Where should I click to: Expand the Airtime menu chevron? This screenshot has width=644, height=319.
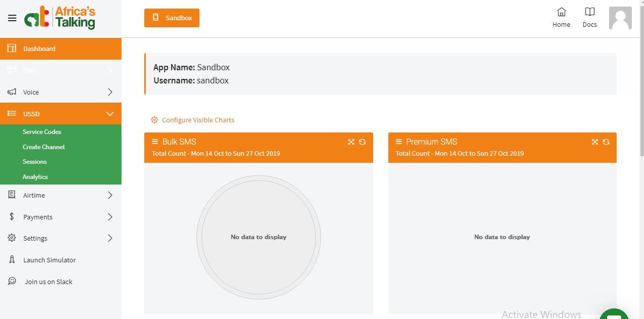point(110,195)
